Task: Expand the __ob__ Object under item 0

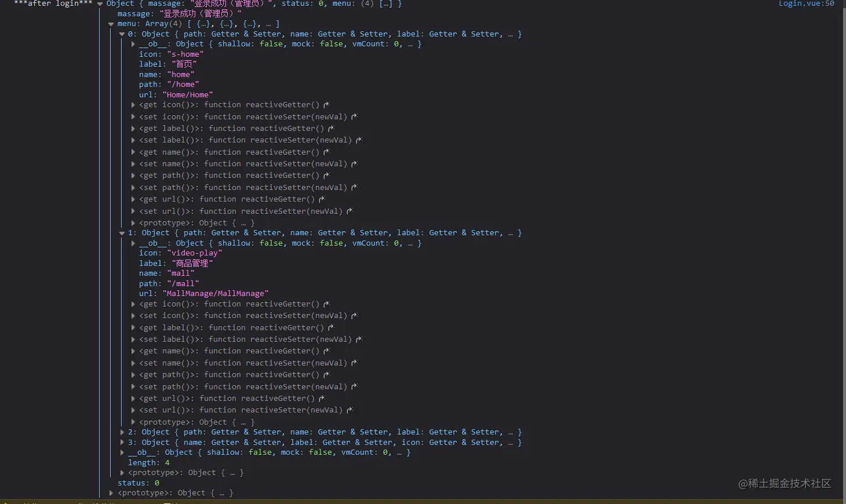Action: pyautogui.click(x=133, y=43)
